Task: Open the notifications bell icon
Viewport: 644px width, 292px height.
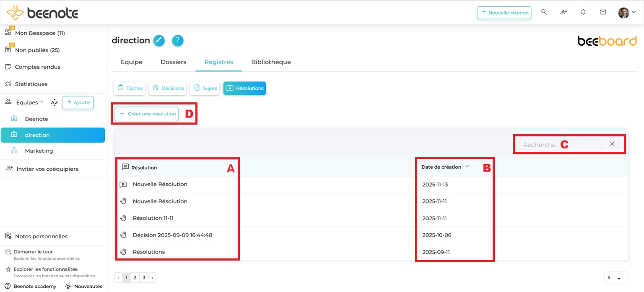Action: coord(583,12)
